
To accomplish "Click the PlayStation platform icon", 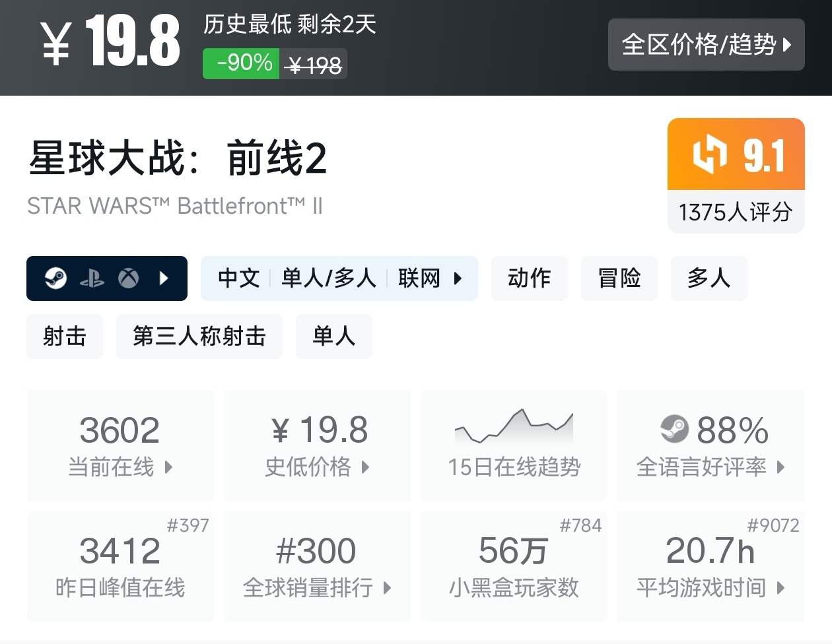I will pyautogui.click(x=92, y=278).
